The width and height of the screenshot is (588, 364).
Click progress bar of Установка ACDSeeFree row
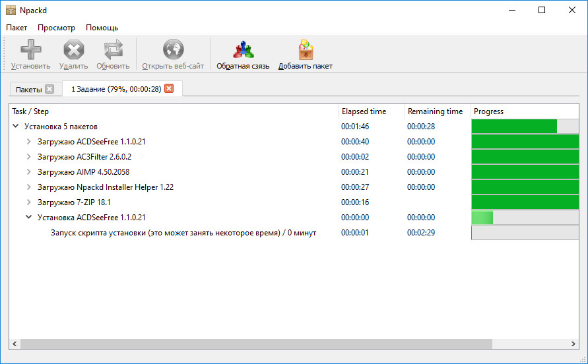pyautogui.click(x=525, y=218)
